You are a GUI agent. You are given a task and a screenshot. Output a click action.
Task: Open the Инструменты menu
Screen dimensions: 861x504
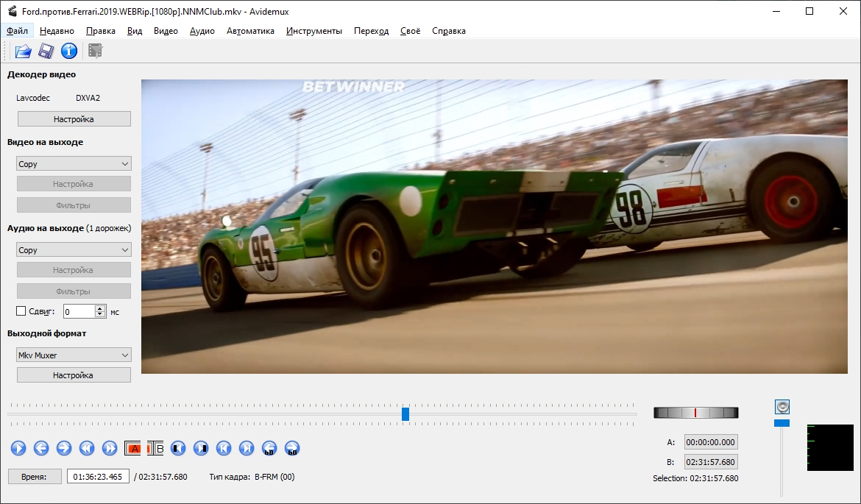click(x=314, y=31)
